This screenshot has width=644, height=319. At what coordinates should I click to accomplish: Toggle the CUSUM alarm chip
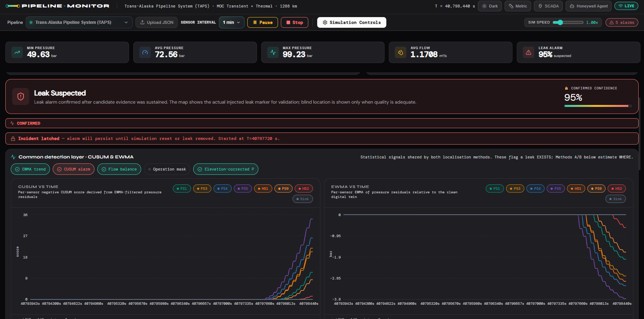73,169
